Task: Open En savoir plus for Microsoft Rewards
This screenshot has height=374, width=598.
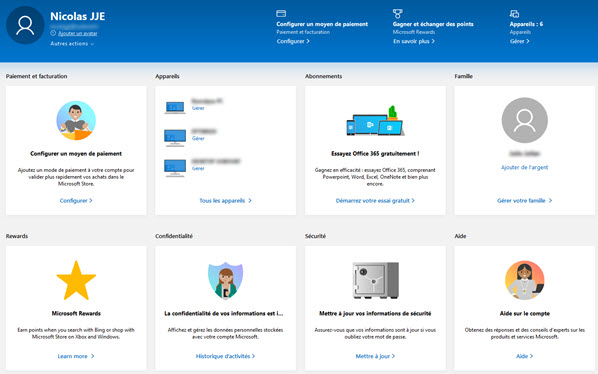Action: 414,41
